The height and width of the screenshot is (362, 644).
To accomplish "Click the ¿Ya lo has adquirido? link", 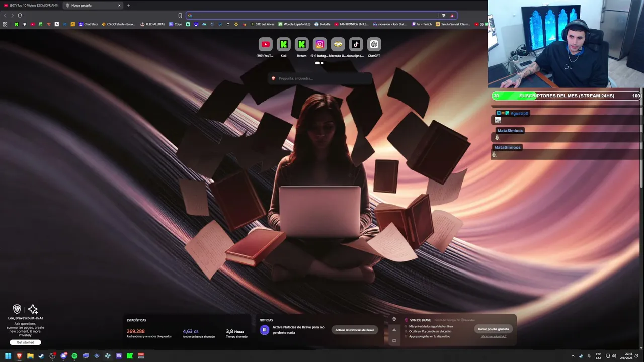I will (493, 336).
